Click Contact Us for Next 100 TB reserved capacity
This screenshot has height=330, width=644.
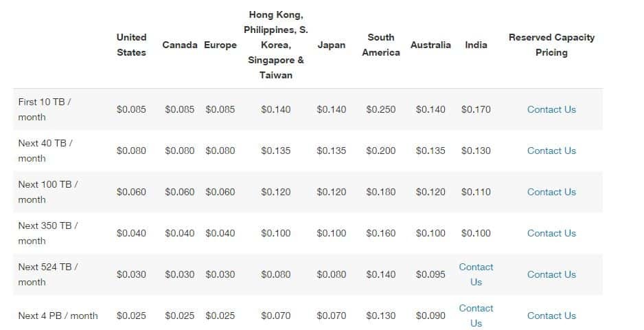[x=551, y=192]
